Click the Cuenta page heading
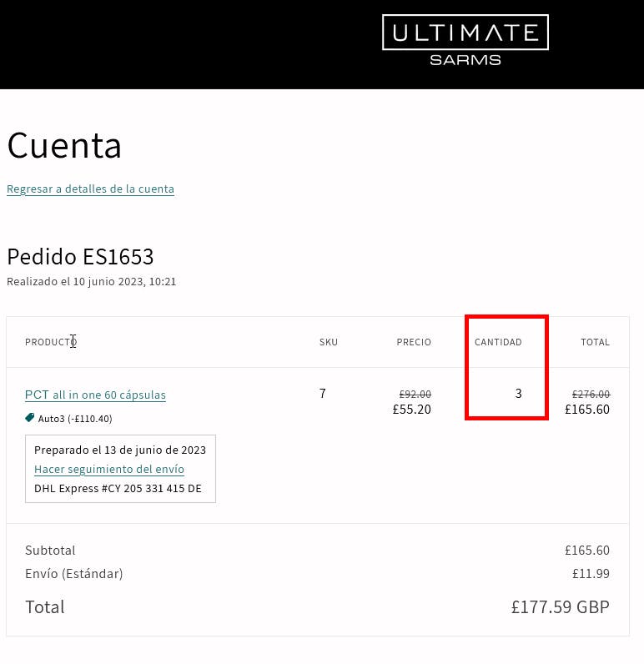 (64, 146)
